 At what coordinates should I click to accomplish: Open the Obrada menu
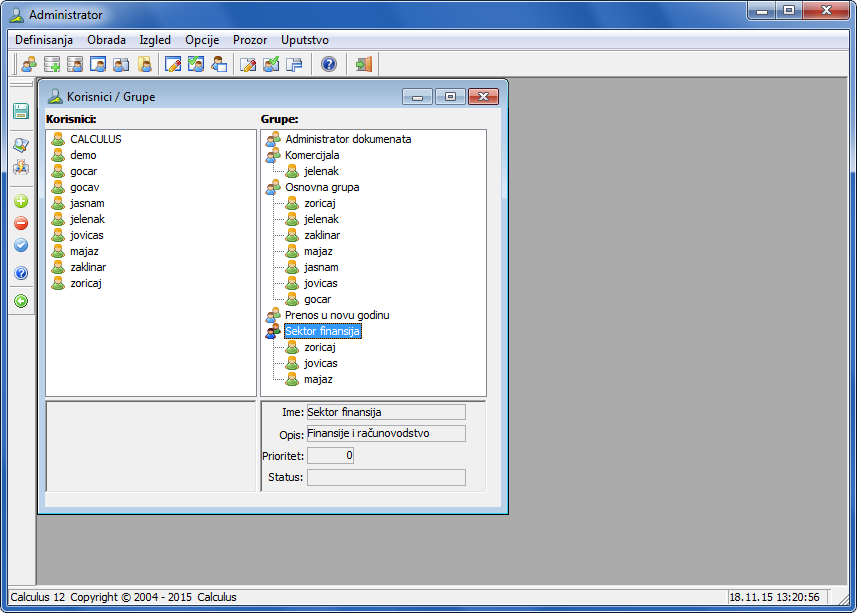(107, 40)
